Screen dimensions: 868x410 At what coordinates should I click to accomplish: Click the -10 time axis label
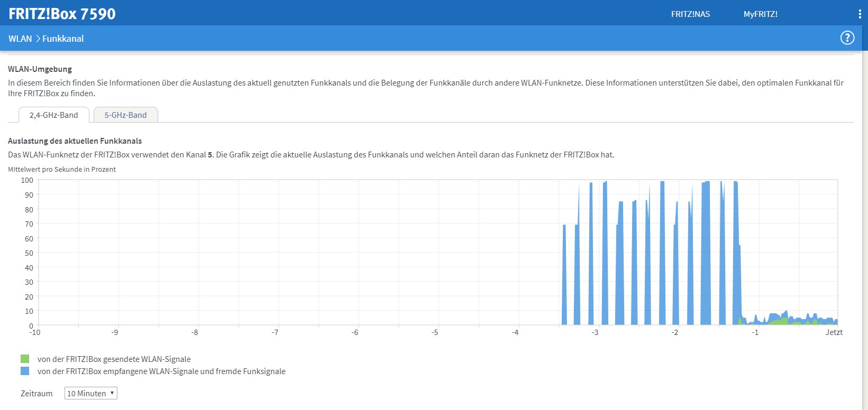pyautogui.click(x=34, y=332)
